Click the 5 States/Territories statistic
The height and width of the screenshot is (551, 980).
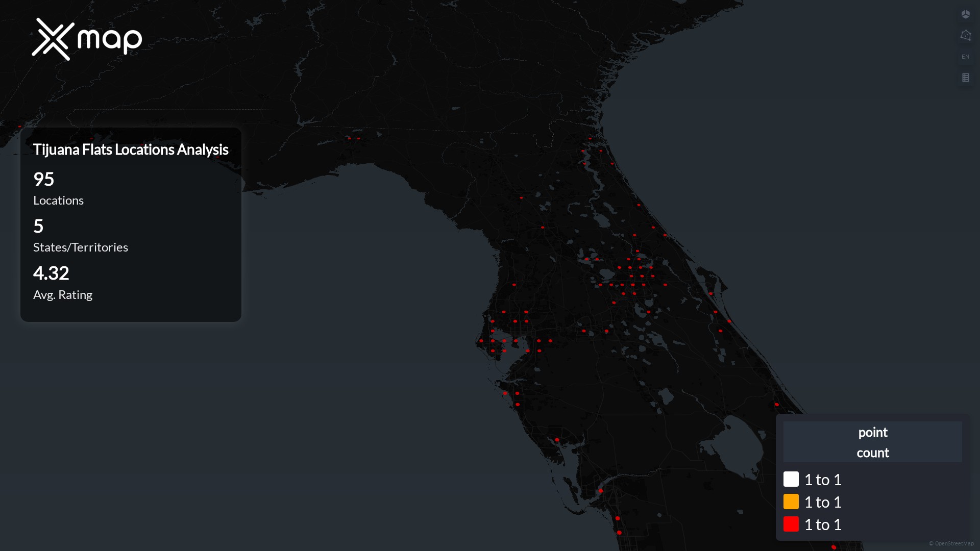(x=80, y=235)
